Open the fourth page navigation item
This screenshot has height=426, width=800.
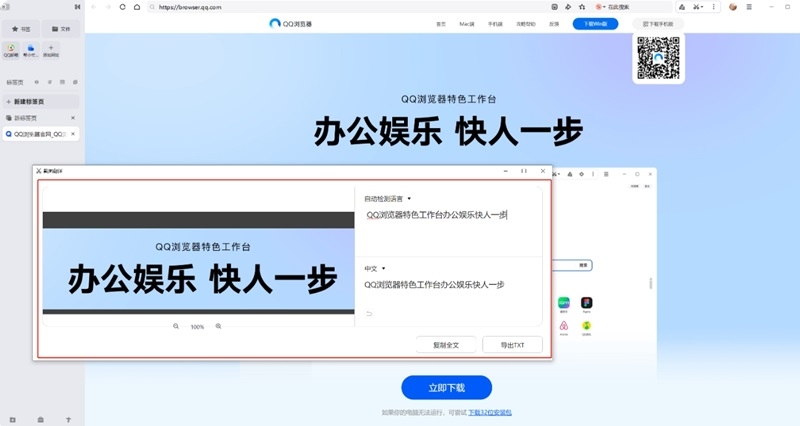(526, 24)
